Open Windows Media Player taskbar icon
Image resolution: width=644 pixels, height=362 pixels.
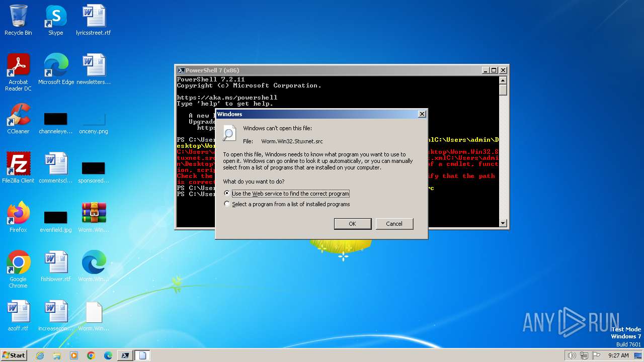click(74, 355)
